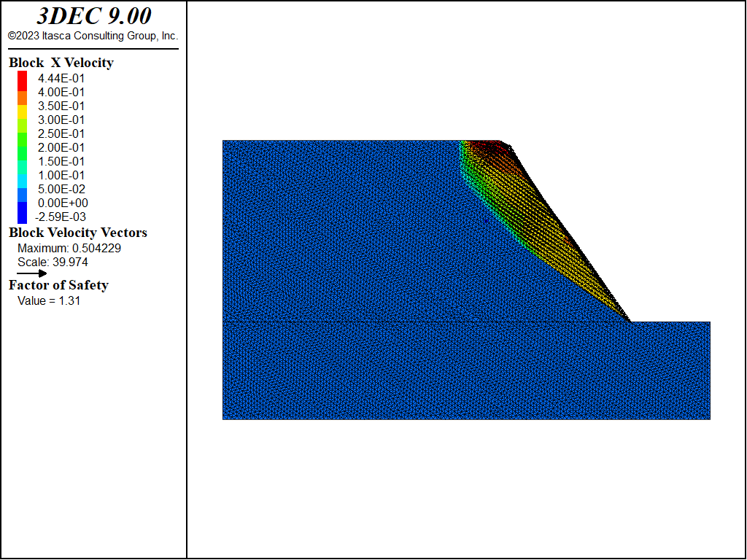Click the 4.44E-01 legend value
Viewport: 747px width, 560px height.
coord(61,78)
